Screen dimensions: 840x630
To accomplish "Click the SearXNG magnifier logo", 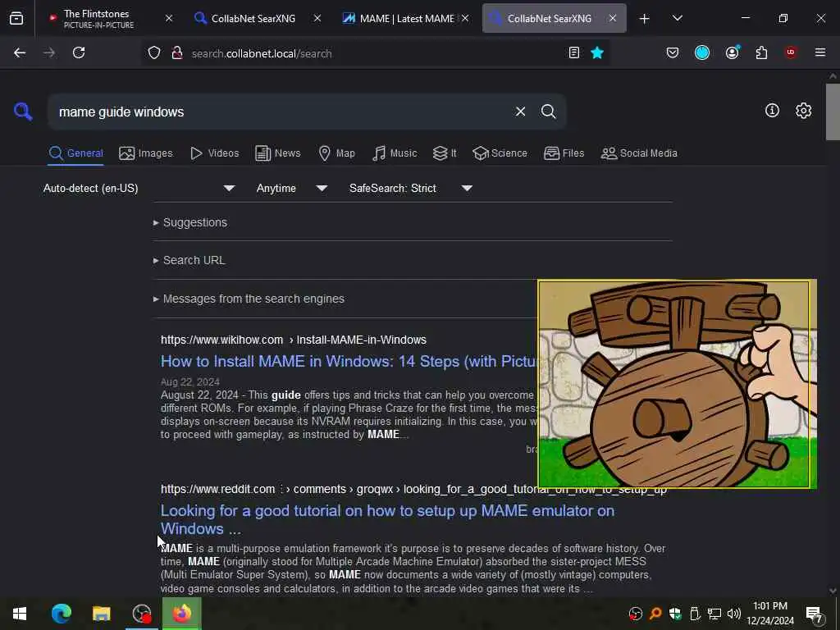I will click(x=23, y=112).
